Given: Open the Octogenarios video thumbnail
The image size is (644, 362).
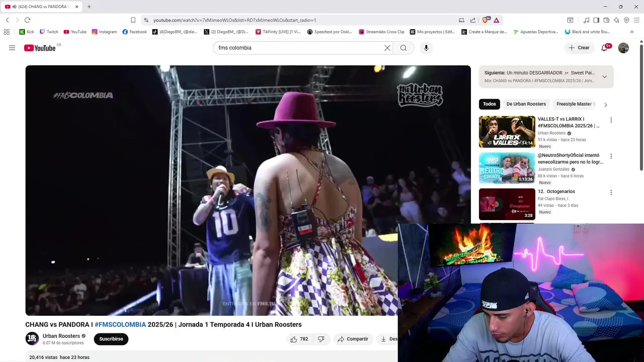Looking at the screenshot, I should click(x=507, y=204).
